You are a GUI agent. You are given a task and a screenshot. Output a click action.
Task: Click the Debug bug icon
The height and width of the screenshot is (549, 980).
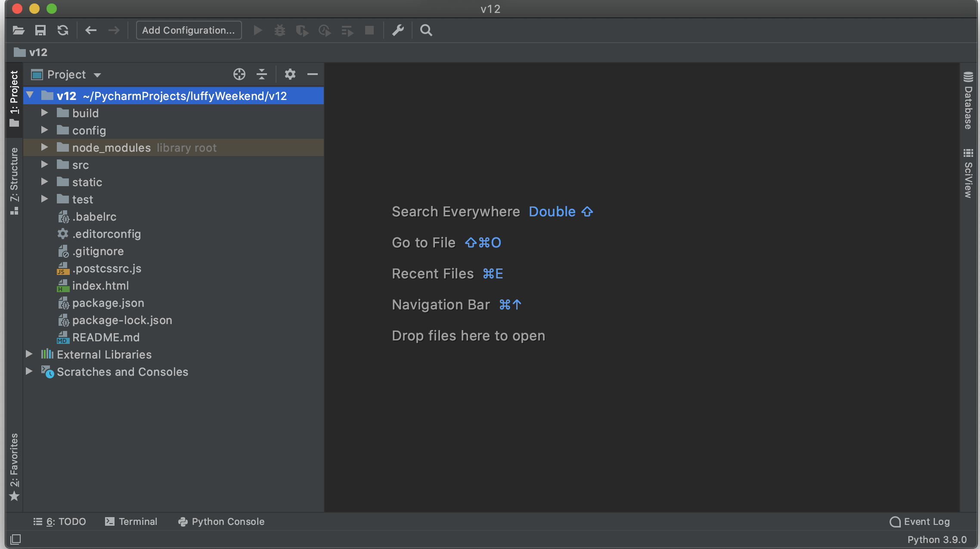(280, 30)
